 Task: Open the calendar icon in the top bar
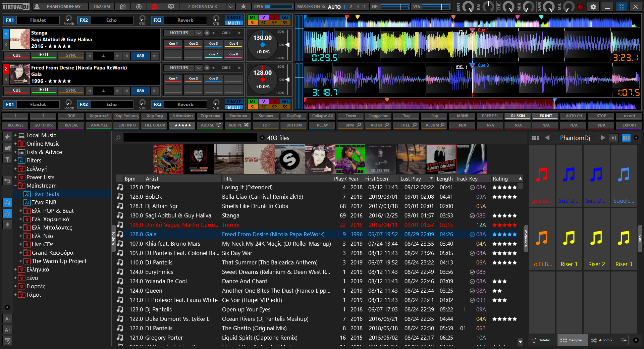pos(123,7)
